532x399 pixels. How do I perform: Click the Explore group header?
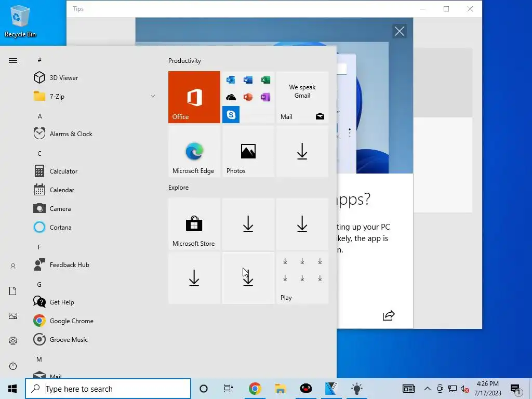[179, 187]
